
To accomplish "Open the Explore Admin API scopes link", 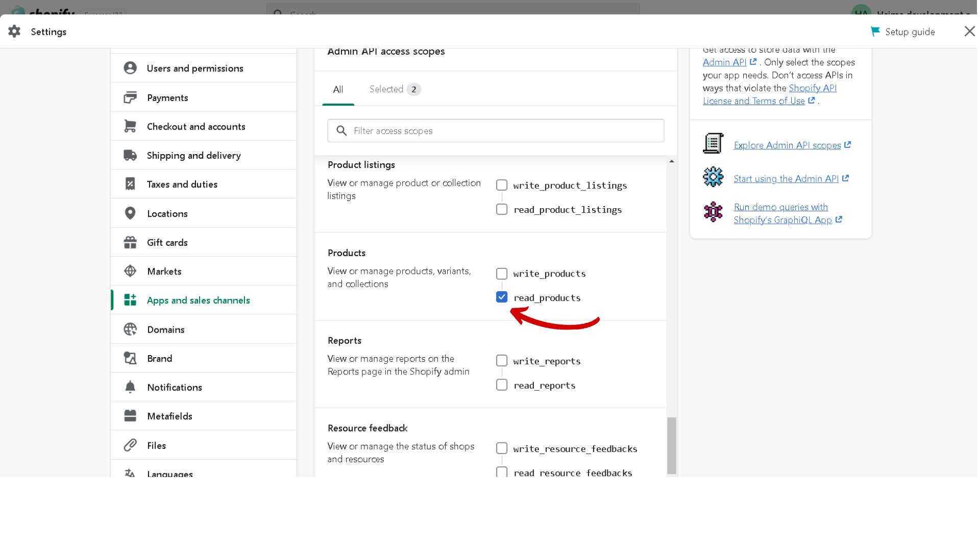I will pyautogui.click(x=787, y=145).
